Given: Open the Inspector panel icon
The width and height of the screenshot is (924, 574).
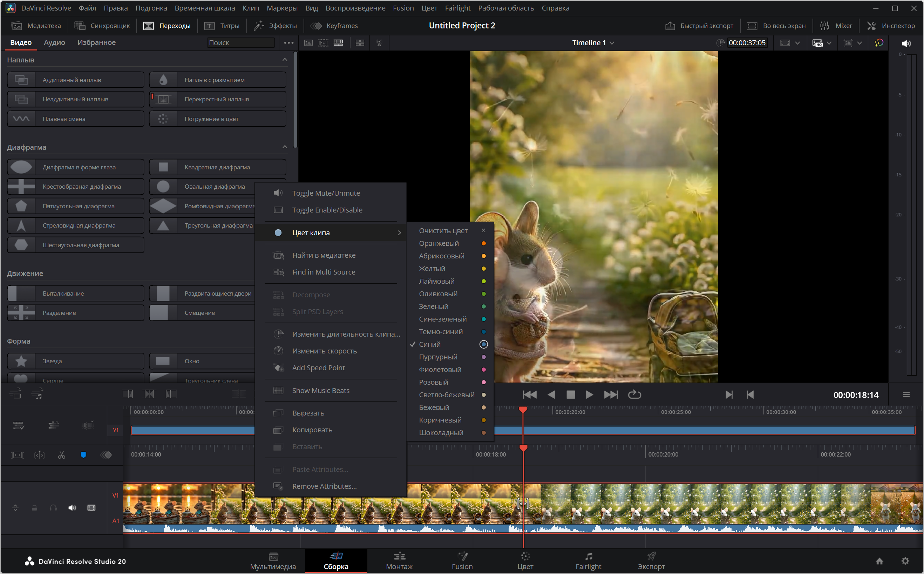Looking at the screenshot, I should (872, 26).
